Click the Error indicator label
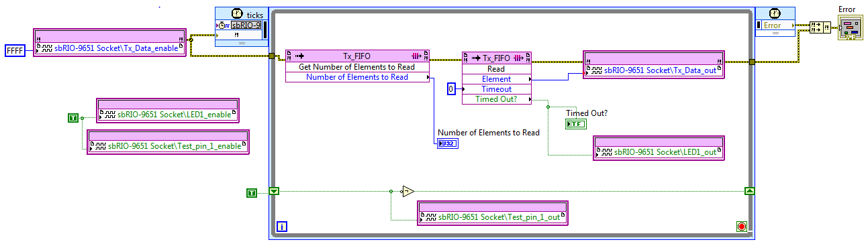Screen dimensions: 868x246 coord(848,9)
